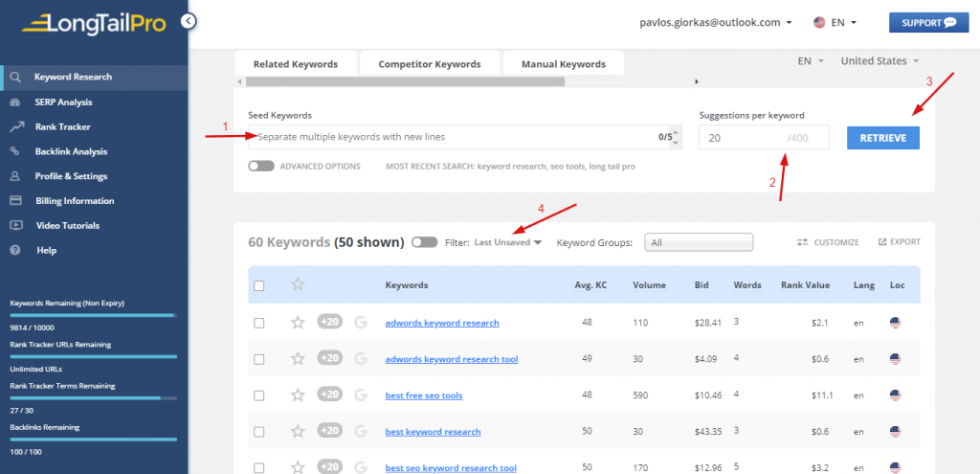Click the Help question mark icon
The width and height of the screenshot is (980, 474).
coord(16,250)
